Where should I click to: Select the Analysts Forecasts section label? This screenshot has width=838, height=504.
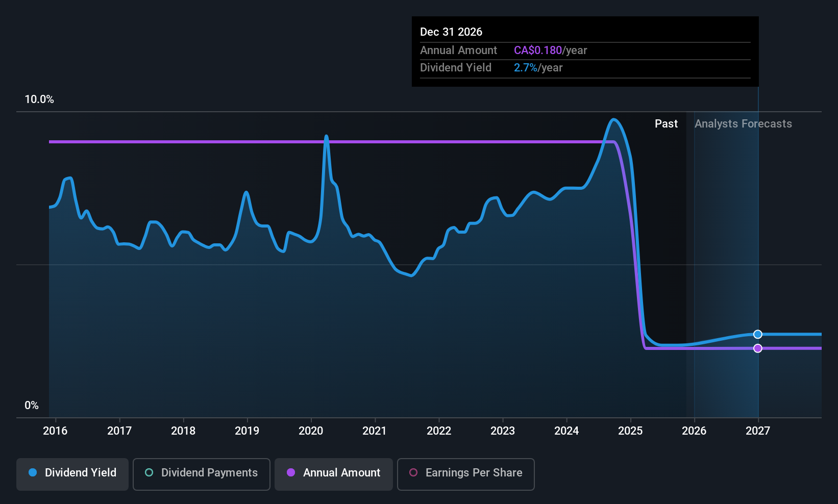743,123
